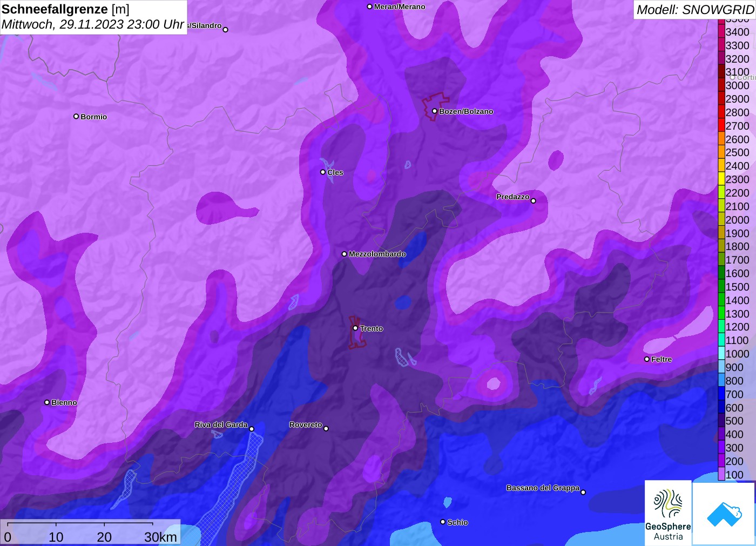Select the 2700 m red legend swatch

pyautogui.click(x=721, y=126)
